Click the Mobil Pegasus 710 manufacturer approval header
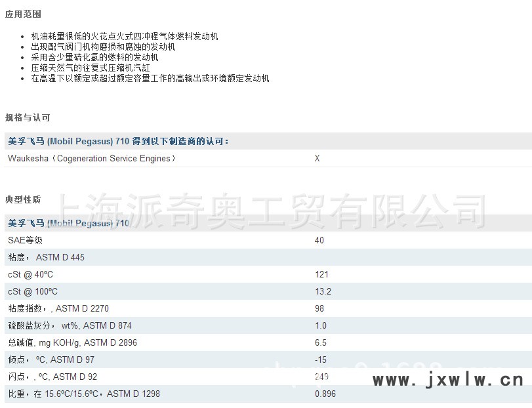 tap(118, 141)
